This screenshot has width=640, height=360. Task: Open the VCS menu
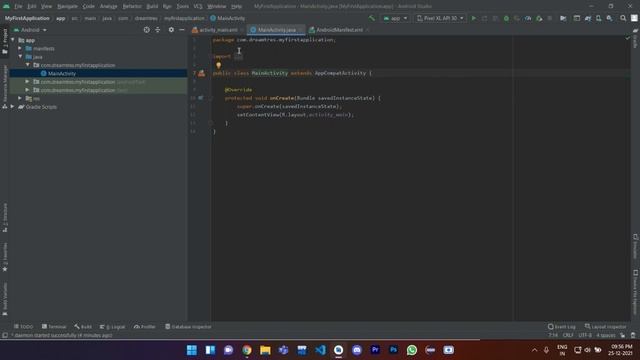198,6
